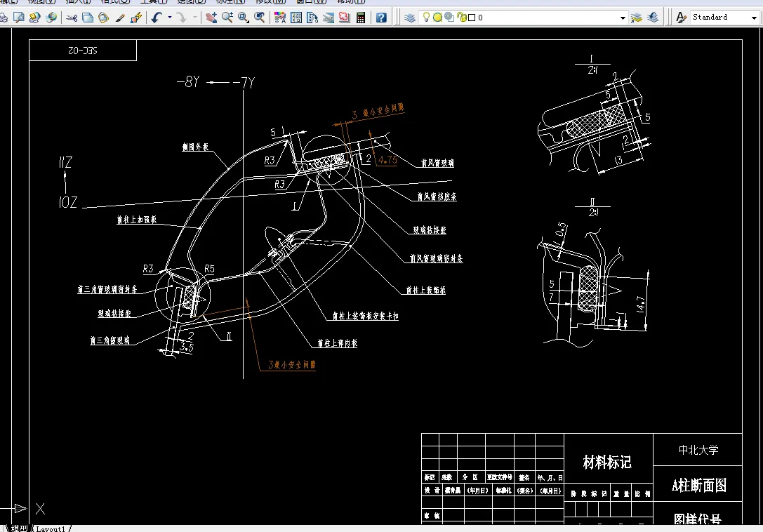
Task: Select the 10Z elevation label
Action: point(68,202)
